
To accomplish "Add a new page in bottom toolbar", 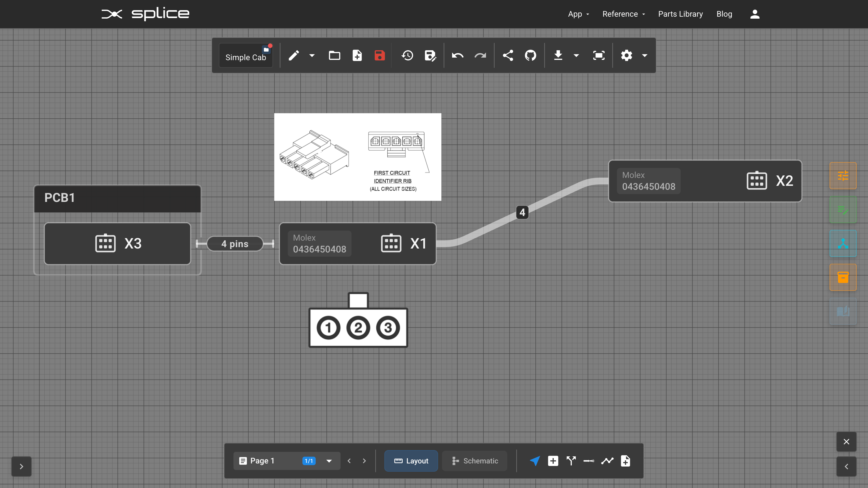I will pyautogui.click(x=625, y=461).
